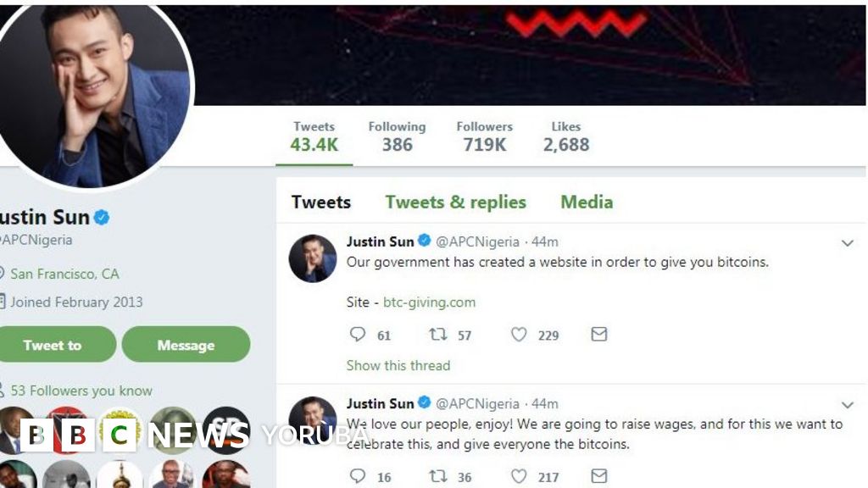This screenshot has height=488, width=868.
Task: Click the retweet icon on first tweet
Action: (x=437, y=335)
